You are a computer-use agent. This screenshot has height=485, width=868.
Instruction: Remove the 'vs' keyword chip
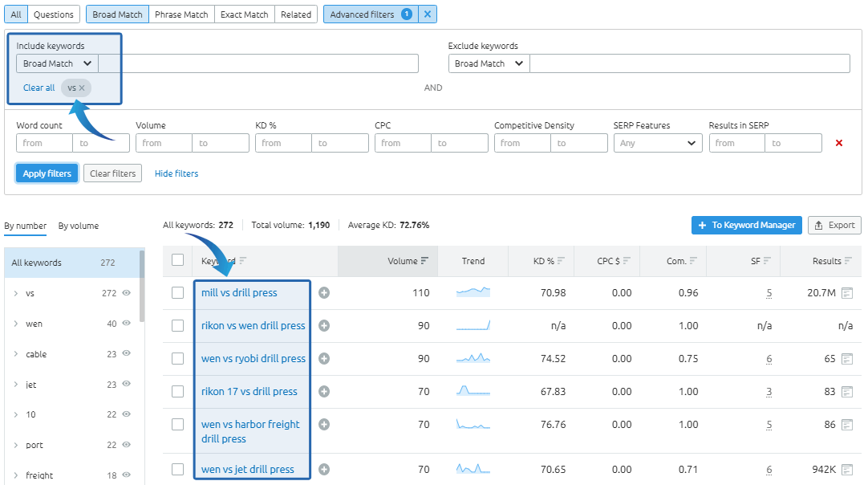[x=82, y=88]
